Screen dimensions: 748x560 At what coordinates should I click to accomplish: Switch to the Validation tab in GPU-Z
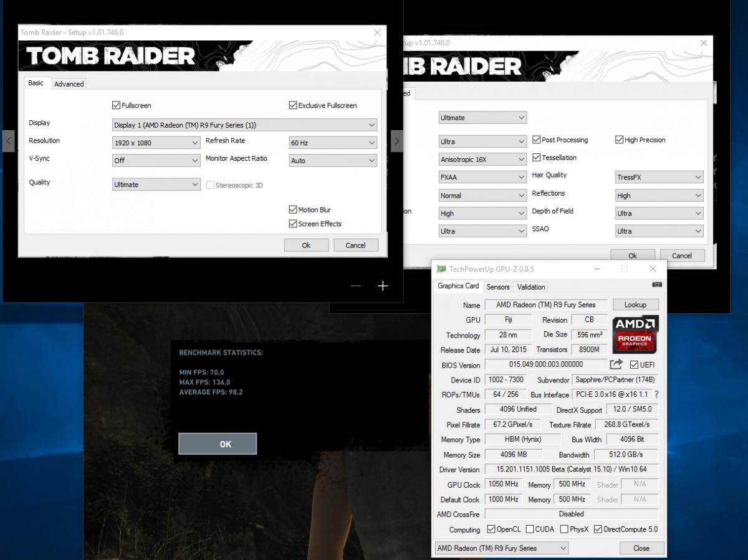tap(531, 287)
